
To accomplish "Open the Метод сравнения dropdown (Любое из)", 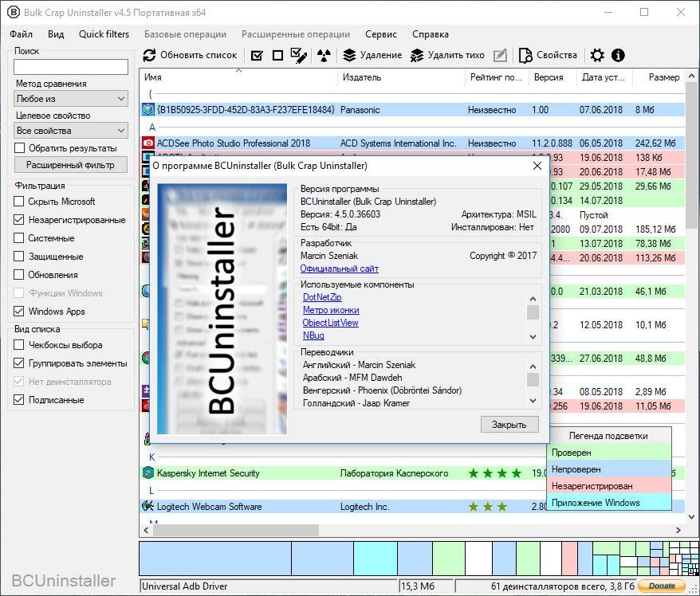I will (71, 99).
